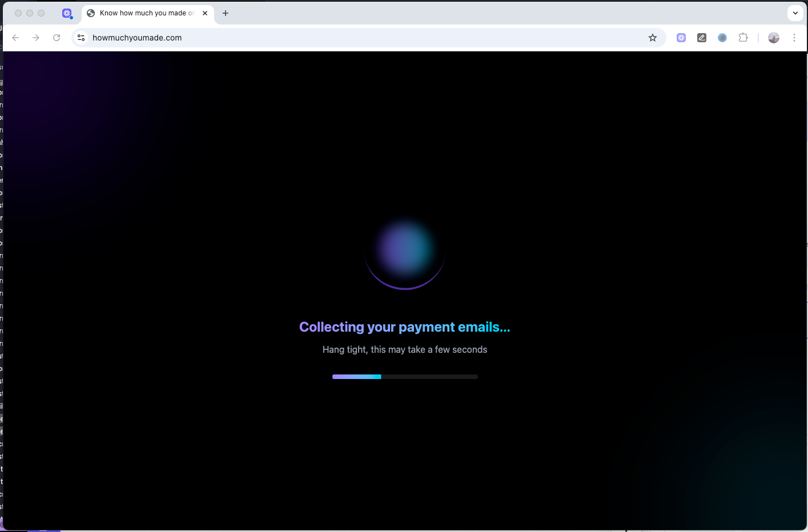Image resolution: width=808 pixels, height=532 pixels.
Task: Close the 'Know how much you made' tab
Action: (205, 13)
